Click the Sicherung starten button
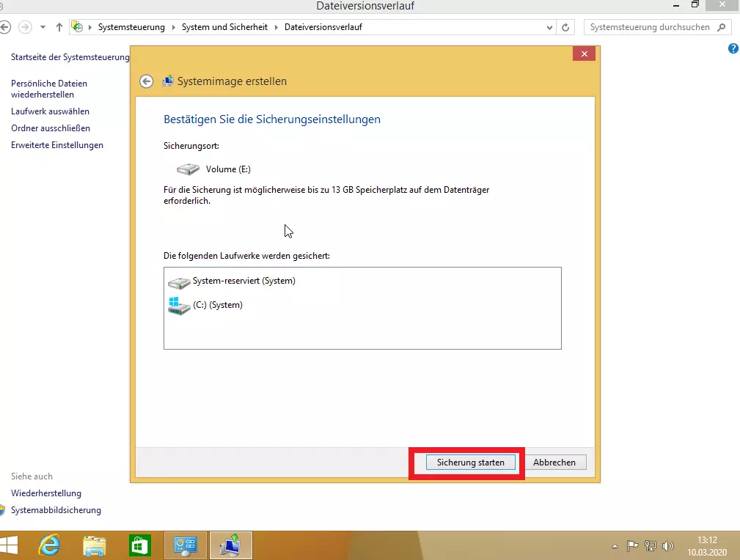The image size is (740, 560). tap(471, 463)
